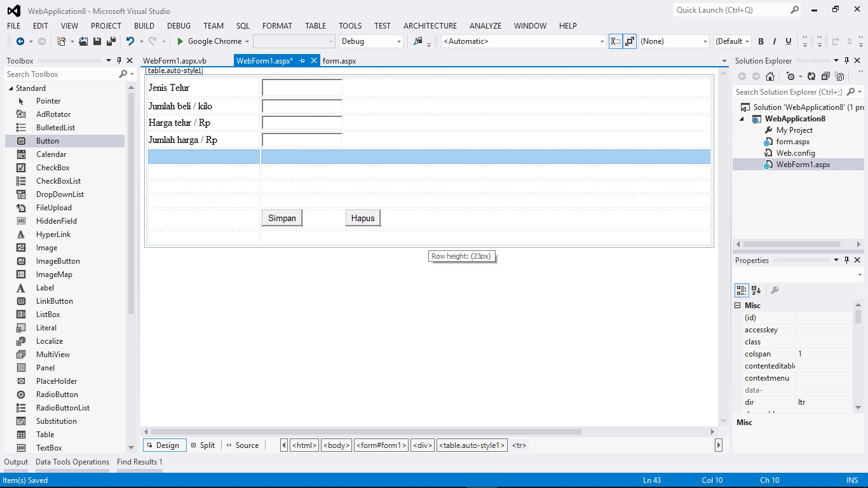
Task: Open a new project with the New Project icon
Action: tap(60, 41)
